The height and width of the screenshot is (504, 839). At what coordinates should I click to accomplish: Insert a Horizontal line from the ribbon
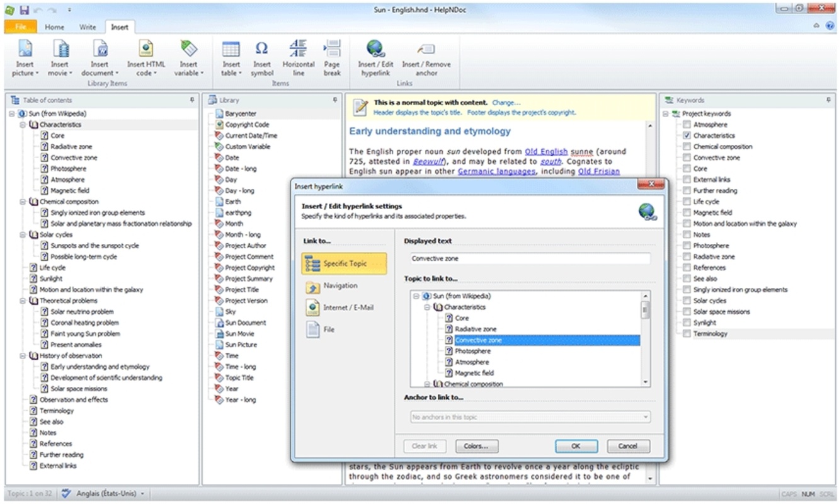click(298, 49)
